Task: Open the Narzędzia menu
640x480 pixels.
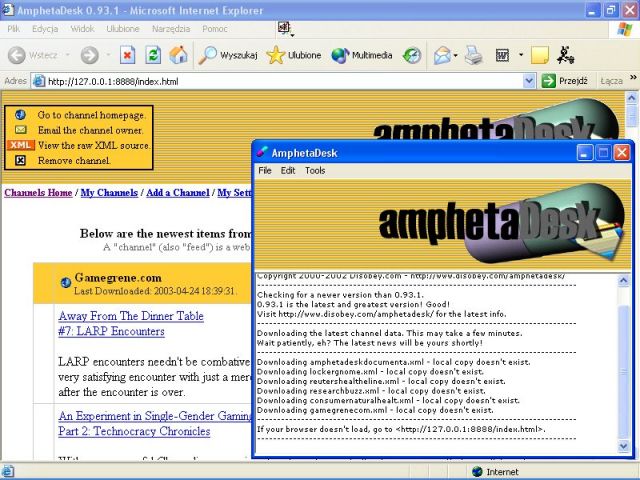Action: click(x=171, y=29)
